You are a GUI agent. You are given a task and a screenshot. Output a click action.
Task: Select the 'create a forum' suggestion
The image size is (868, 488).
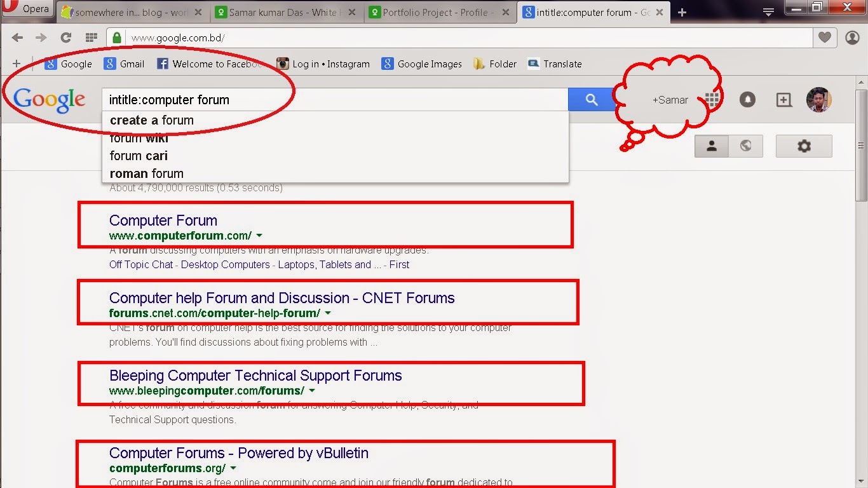152,119
